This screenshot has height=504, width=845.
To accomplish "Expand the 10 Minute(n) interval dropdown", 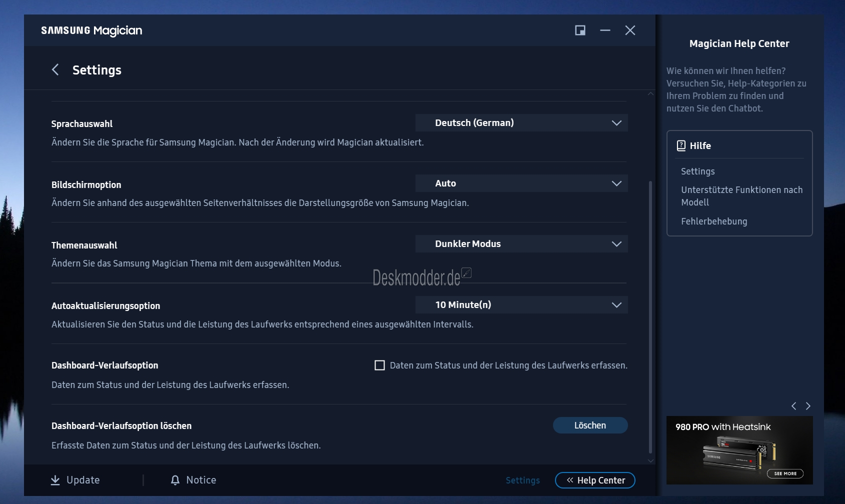I will 521,305.
